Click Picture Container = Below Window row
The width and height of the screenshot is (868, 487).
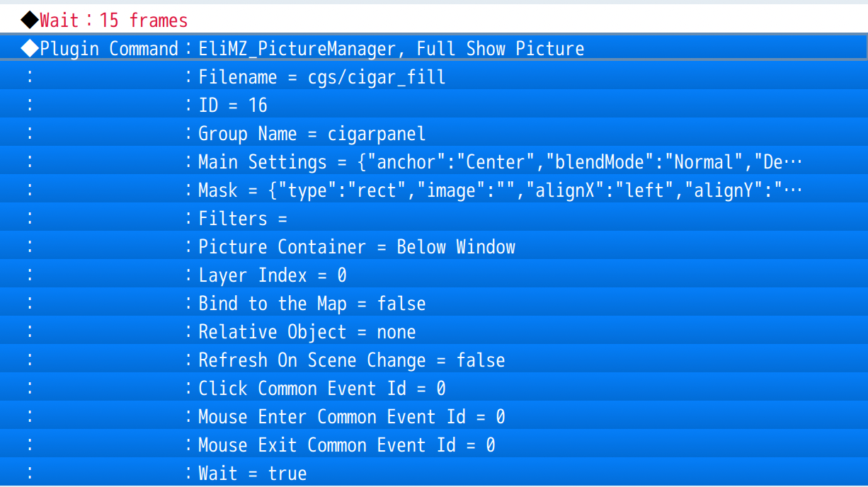356,247
